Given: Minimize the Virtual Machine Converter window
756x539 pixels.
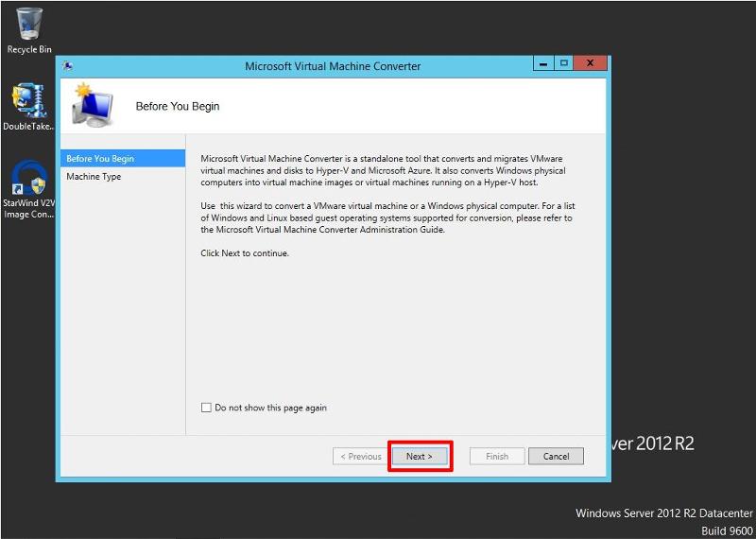Looking at the screenshot, I should click(x=543, y=63).
